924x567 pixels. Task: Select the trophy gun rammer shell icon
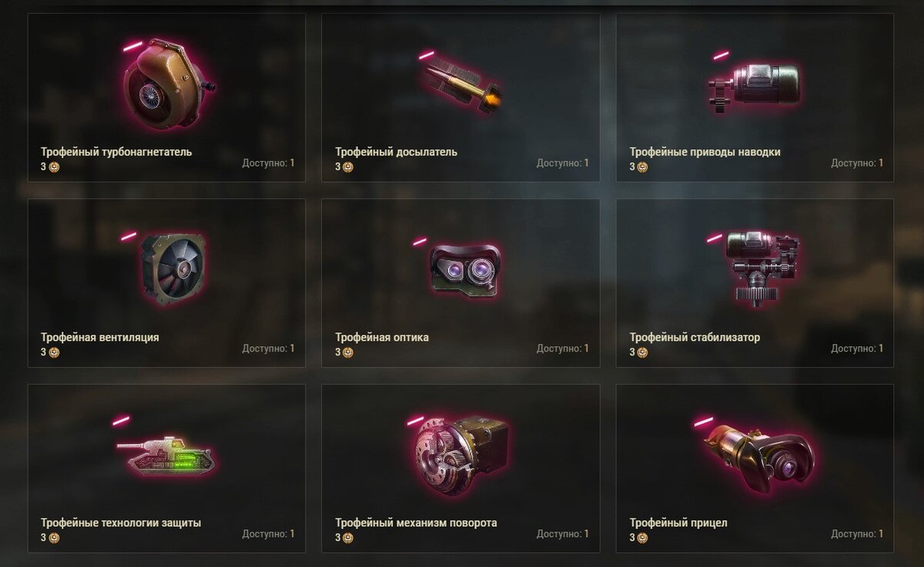pyautogui.click(x=460, y=85)
